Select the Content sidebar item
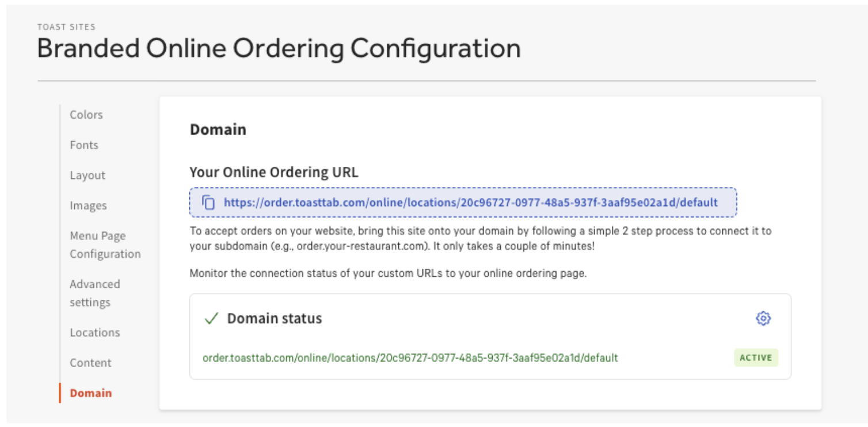 [90, 363]
